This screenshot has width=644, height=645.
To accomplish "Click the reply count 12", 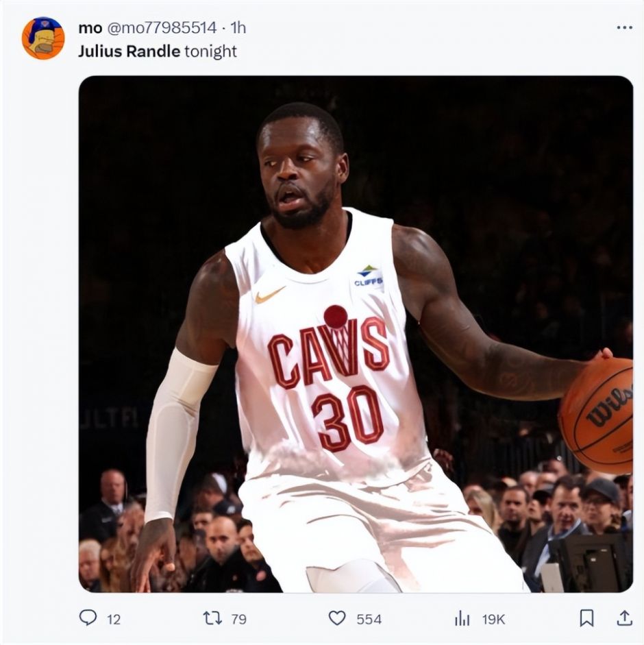I will (114, 619).
